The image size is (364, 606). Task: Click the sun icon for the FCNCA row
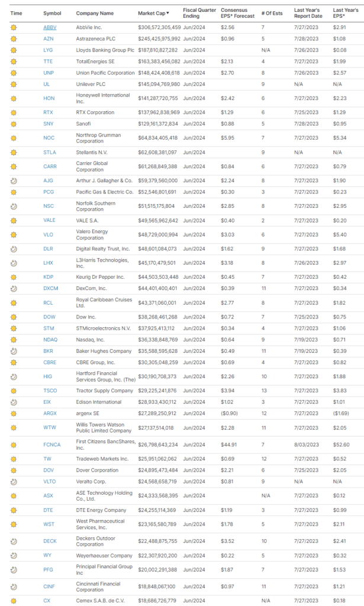[14, 444]
